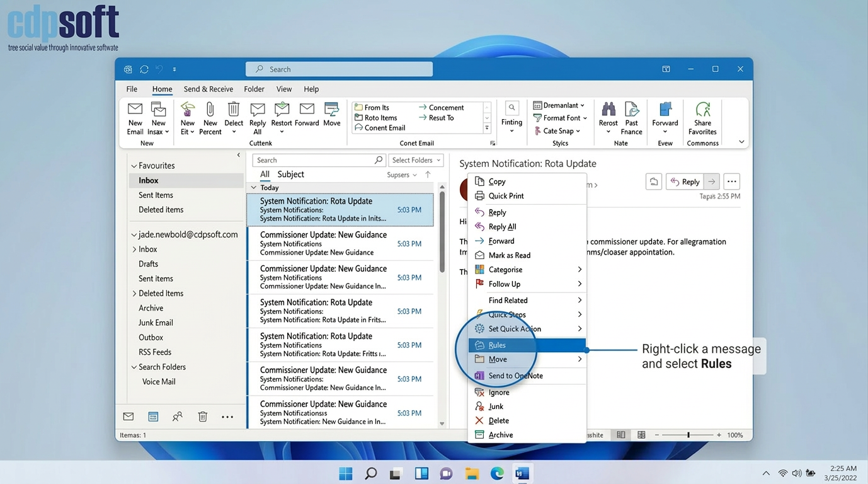Expand the Deleted Items folder
Screen dimensions: 868x484
pyautogui.click(x=134, y=294)
